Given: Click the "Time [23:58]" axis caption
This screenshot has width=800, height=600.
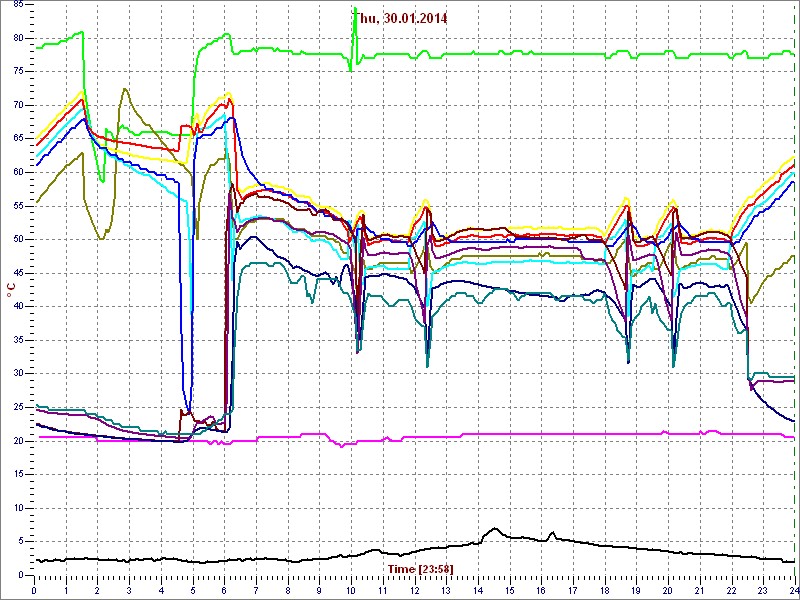Looking at the screenshot, I should [x=420, y=568].
